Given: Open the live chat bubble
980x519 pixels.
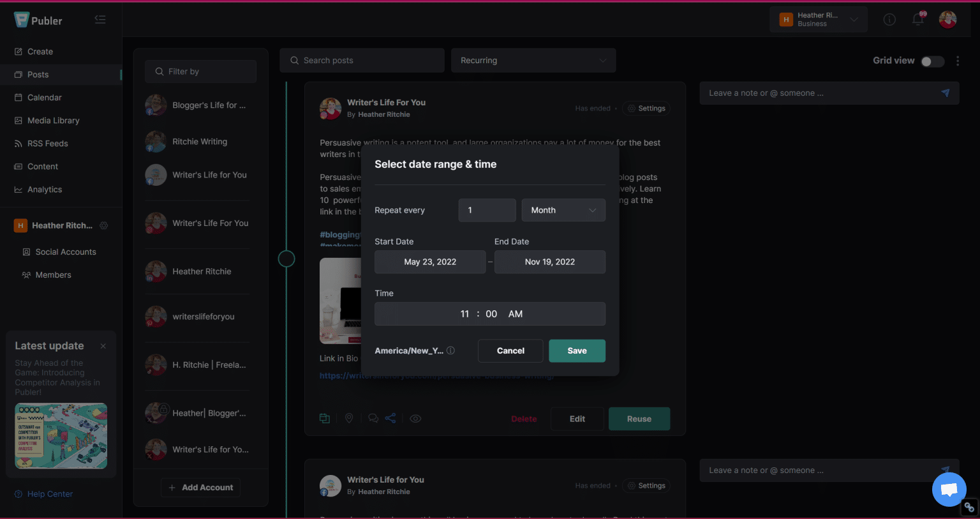Looking at the screenshot, I should (x=949, y=489).
